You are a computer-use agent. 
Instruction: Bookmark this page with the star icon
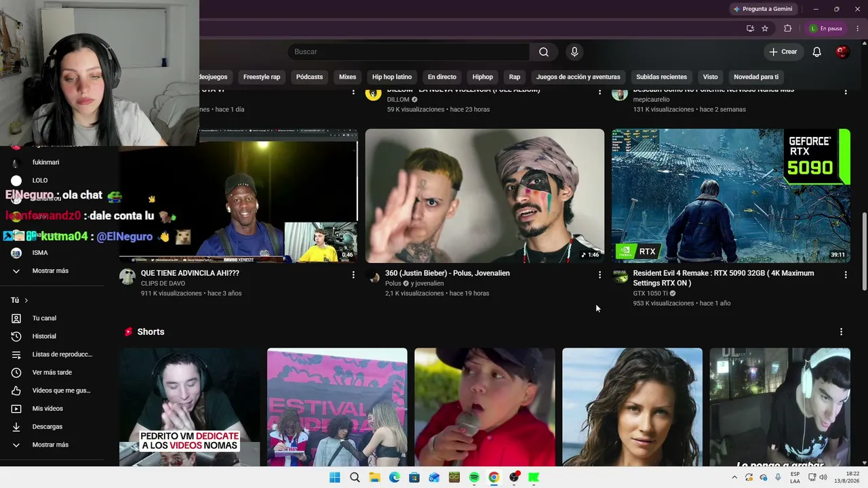click(765, 28)
